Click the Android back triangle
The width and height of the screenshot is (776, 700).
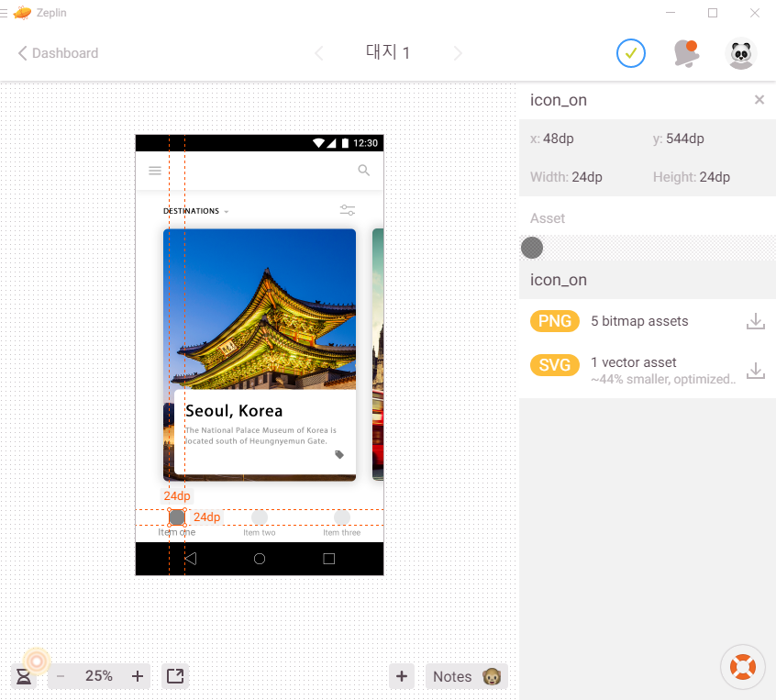191,559
